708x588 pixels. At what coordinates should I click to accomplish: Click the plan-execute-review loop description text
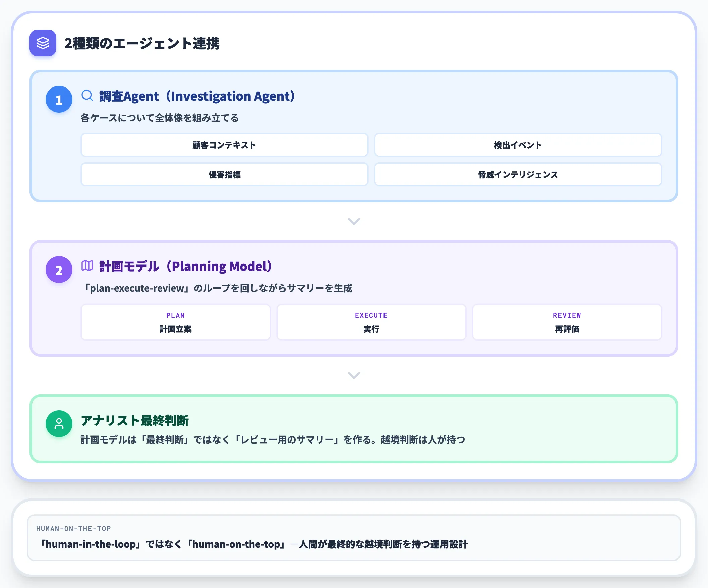click(x=217, y=288)
